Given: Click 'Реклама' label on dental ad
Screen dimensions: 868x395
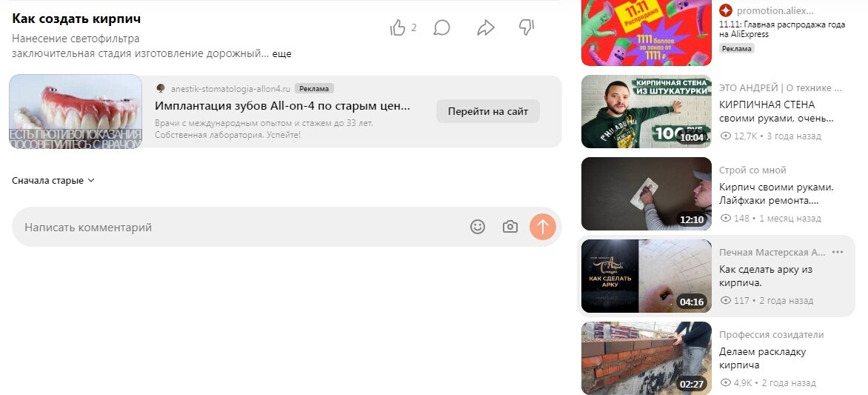Looking at the screenshot, I should [314, 89].
